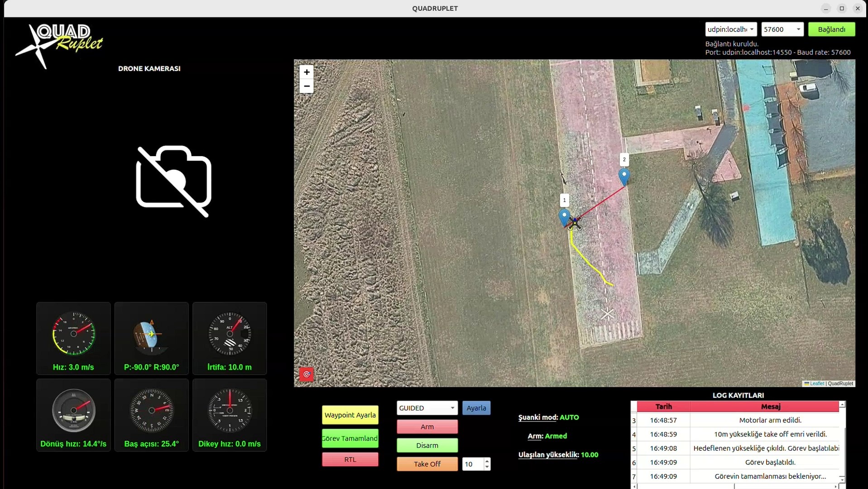Screen dimensions: 868x489
Task: Select log row 'Motorlar arm edildi.'
Action: pyautogui.click(x=735, y=420)
